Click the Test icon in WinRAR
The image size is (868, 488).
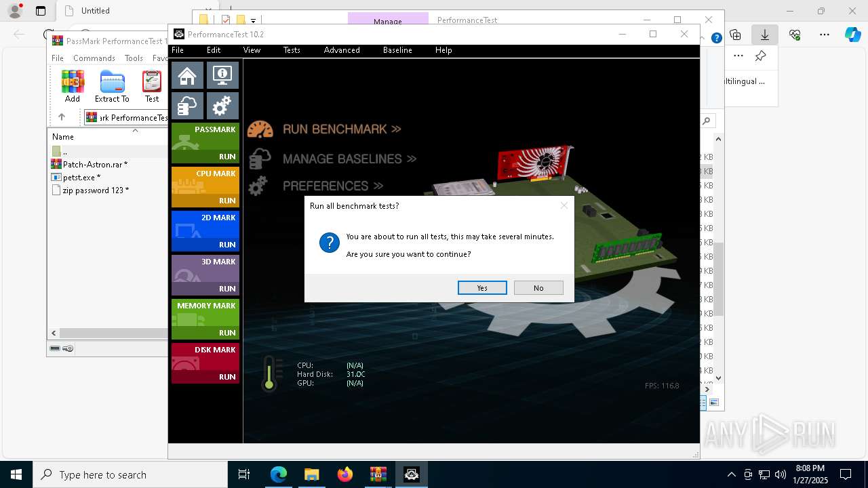point(152,87)
